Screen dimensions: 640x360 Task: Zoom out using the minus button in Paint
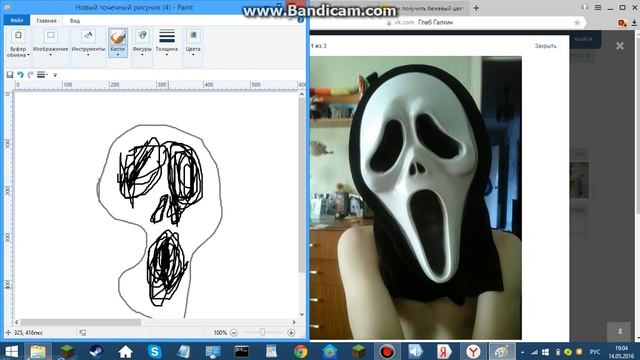pos(234,333)
